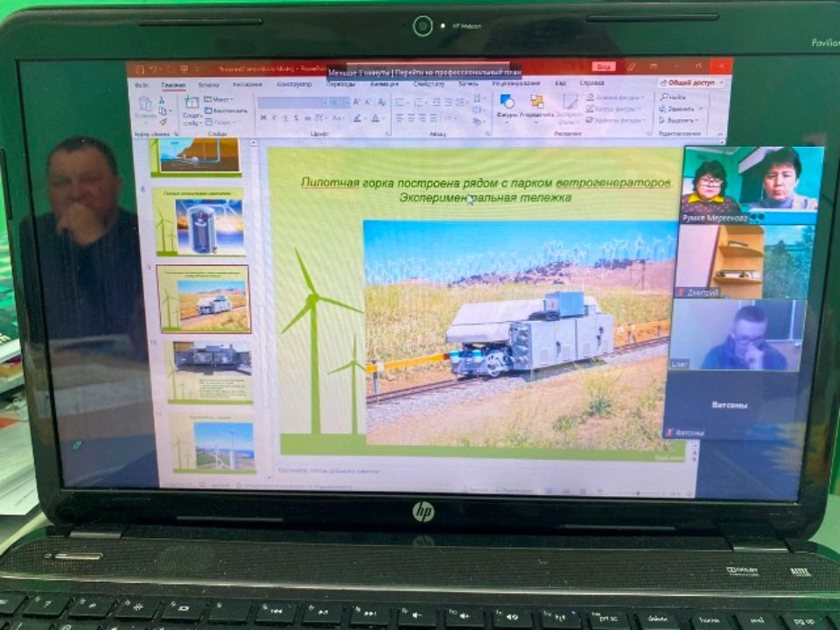840x630 pixels.
Task: Open the Change Case (Аа) dropdown
Action: click(339, 118)
